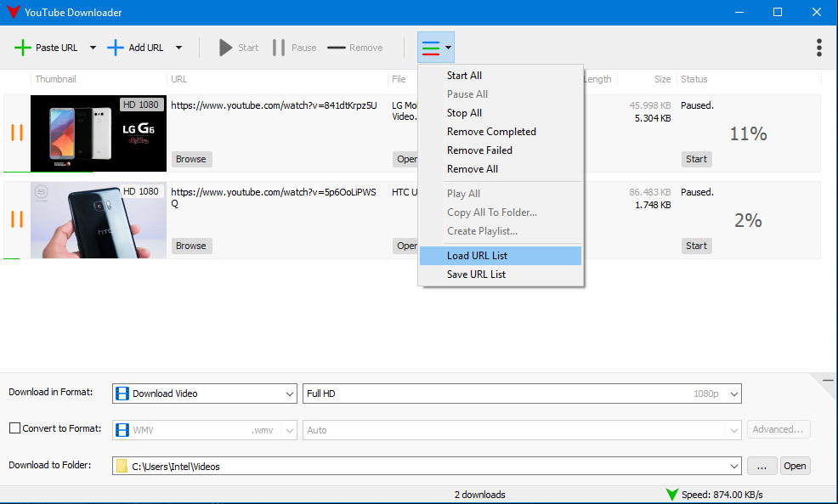The image size is (838, 504).
Task: Click the orange pause icon for LG G6 download
Action: [x=17, y=133]
